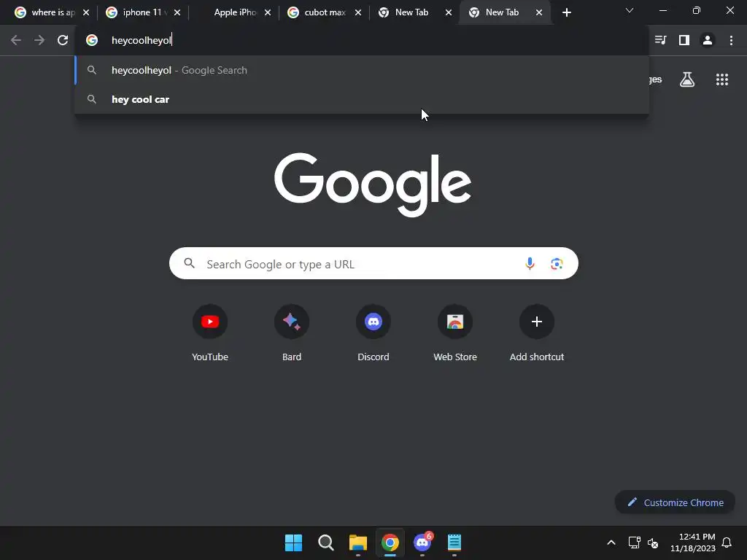This screenshot has width=747, height=560.
Task: Click the network display tray icon
Action: pyautogui.click(x=634, y=542)
